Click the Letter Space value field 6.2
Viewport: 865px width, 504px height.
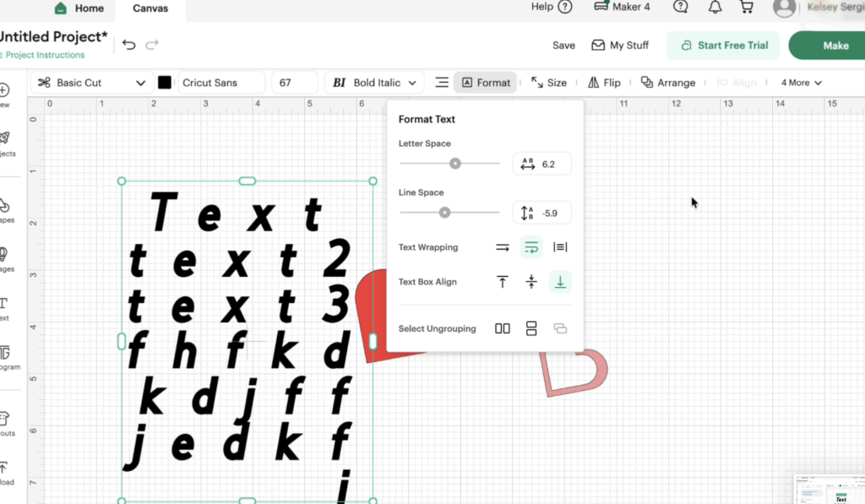[542, 164]
